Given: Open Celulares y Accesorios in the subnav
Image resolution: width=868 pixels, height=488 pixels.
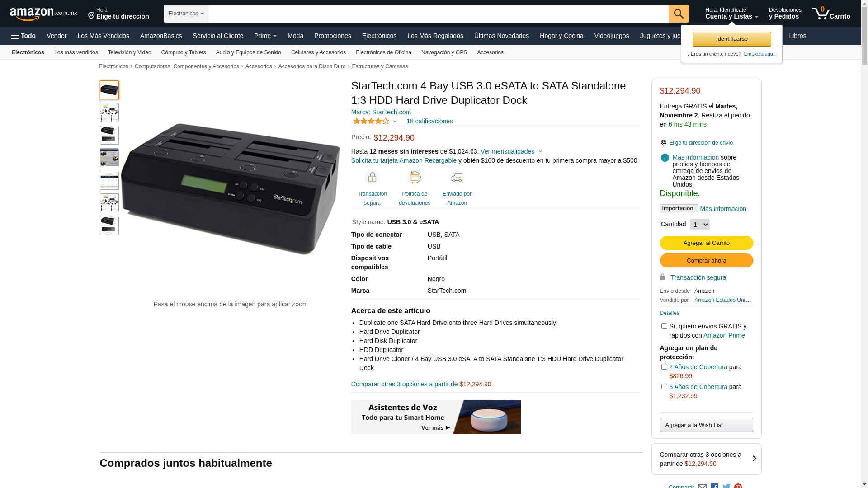Looking at the screenshot, I should point(318,52).
